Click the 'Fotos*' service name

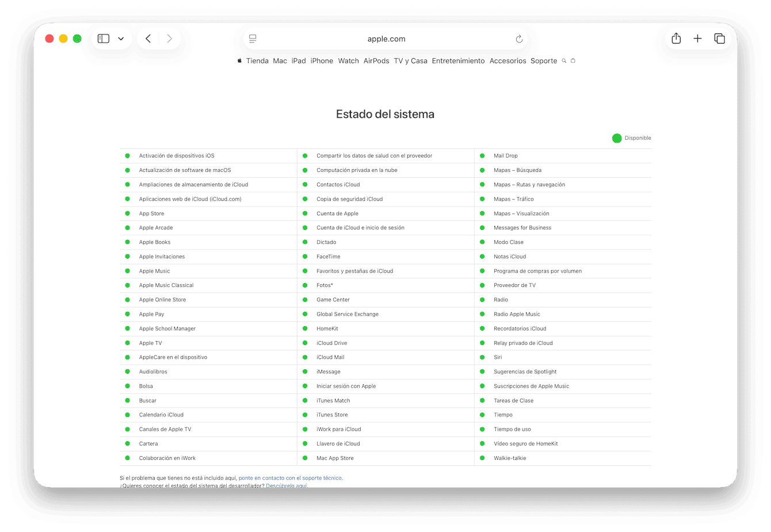(325, 285)
